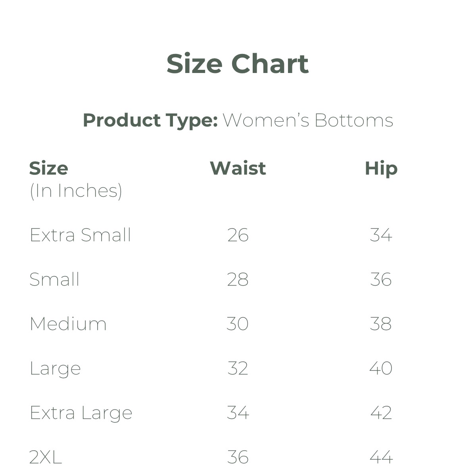Image resolution: width=476 pixels, height=476 pixels.
Task: Click the Hip column header
Action: [381, 169]
